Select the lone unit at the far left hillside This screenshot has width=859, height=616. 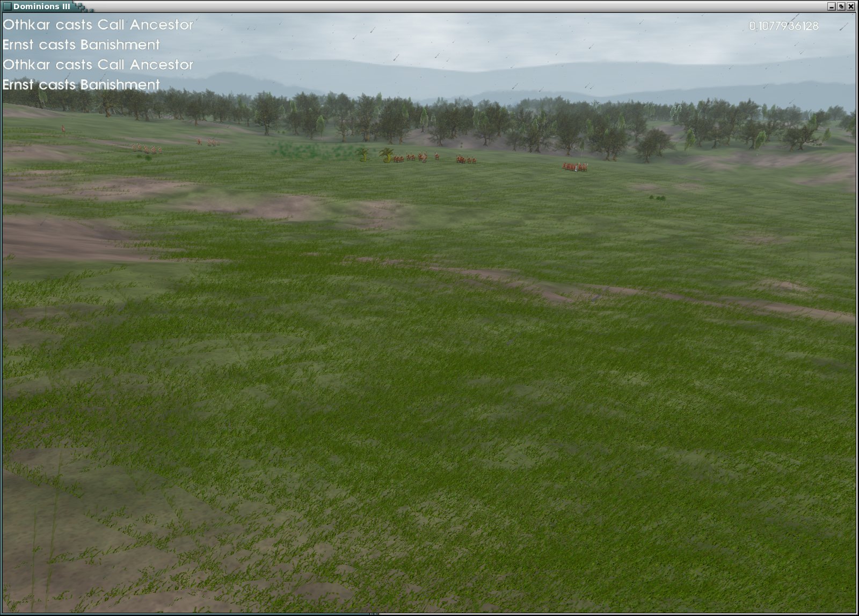coord(63,128)
